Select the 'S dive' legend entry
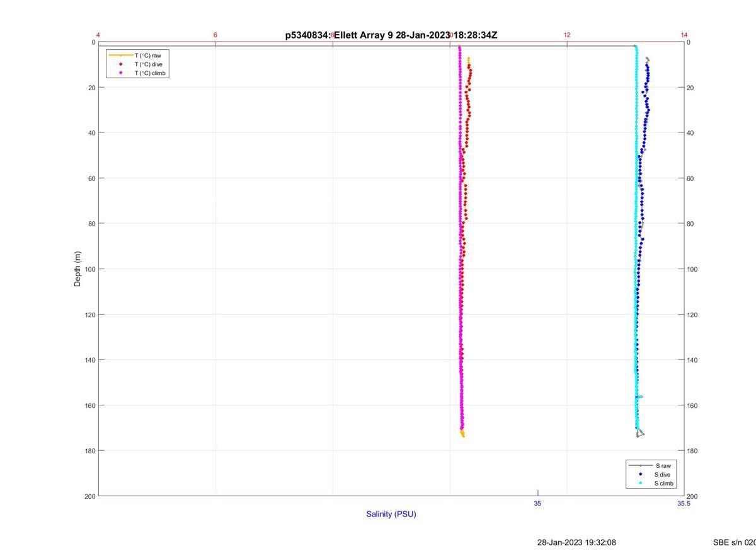 tap(663, 474)
